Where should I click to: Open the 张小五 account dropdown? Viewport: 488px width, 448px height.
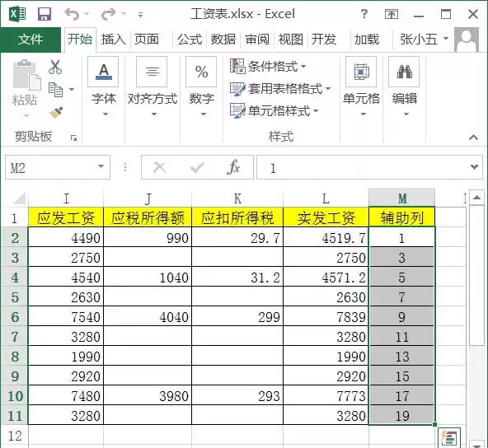[446, 38]
